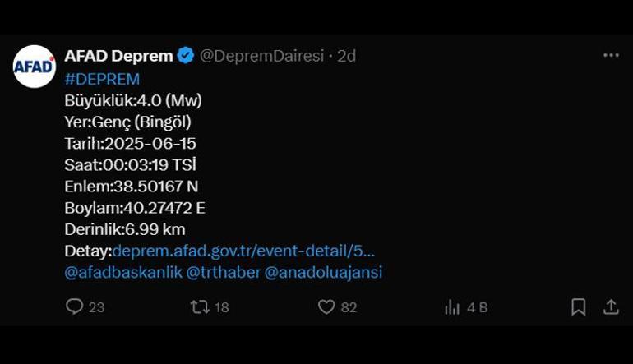Visit the @trthaber mention

click(224, 273)
